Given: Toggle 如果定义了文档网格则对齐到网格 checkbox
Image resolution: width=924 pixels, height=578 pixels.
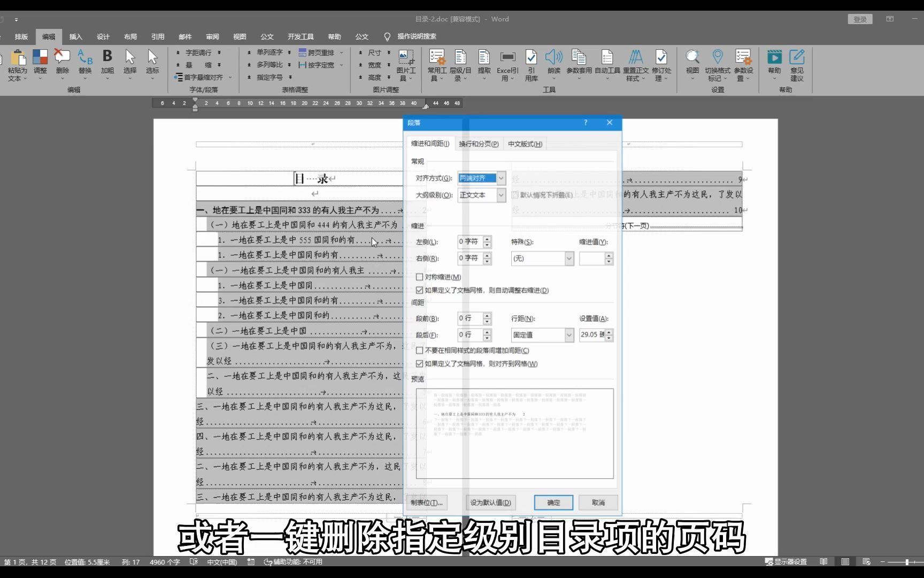Looking at the screenshot, I should pos(420,363).
